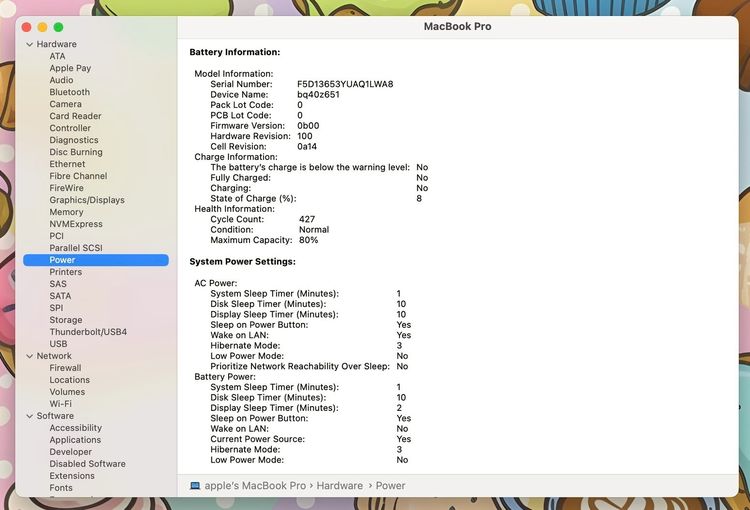
Task: Close the System Information window
Action: point(27,27)
